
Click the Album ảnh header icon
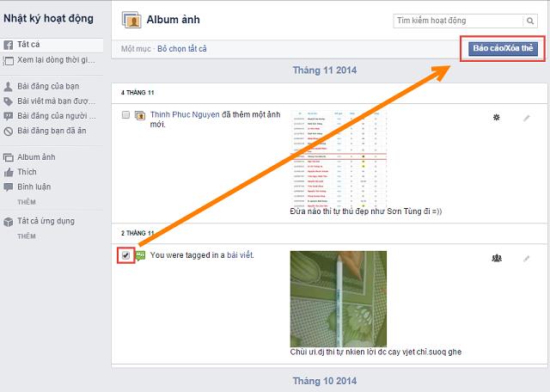(131, 20)
